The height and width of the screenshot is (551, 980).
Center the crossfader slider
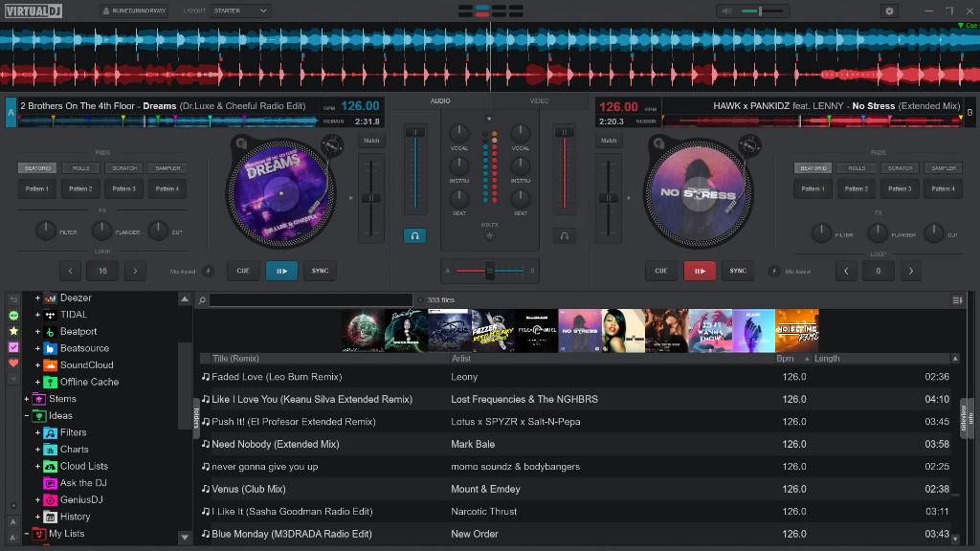[x=490, y=270]
